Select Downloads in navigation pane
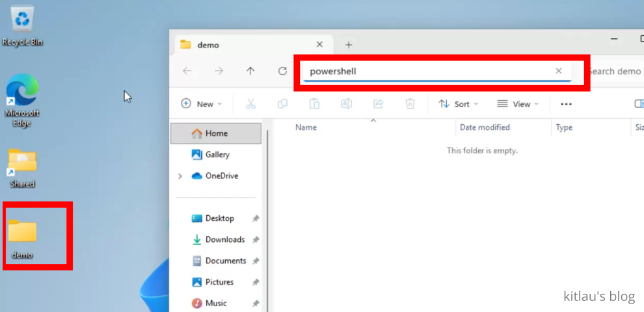Screen dimensions: 644x312 click(x=224, y=240)
